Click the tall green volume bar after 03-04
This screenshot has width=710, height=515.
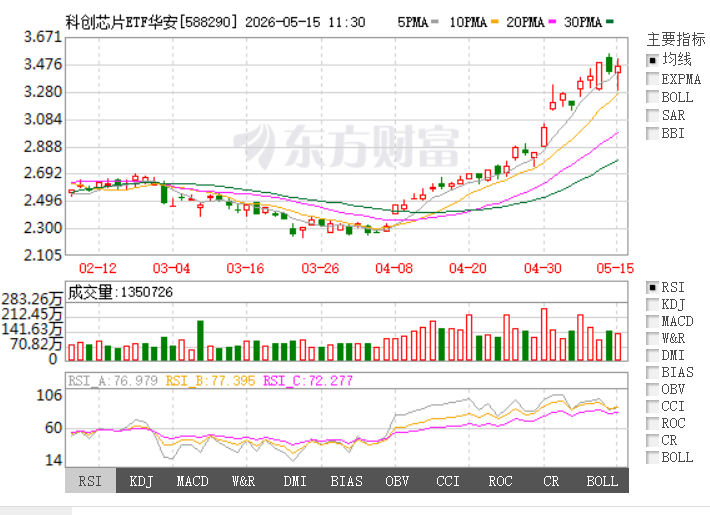coord(200,341)
